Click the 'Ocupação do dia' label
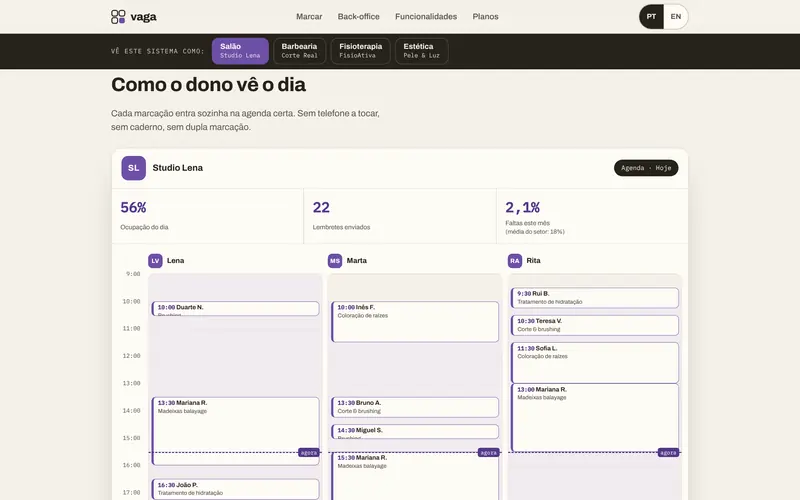 [144, 227]
